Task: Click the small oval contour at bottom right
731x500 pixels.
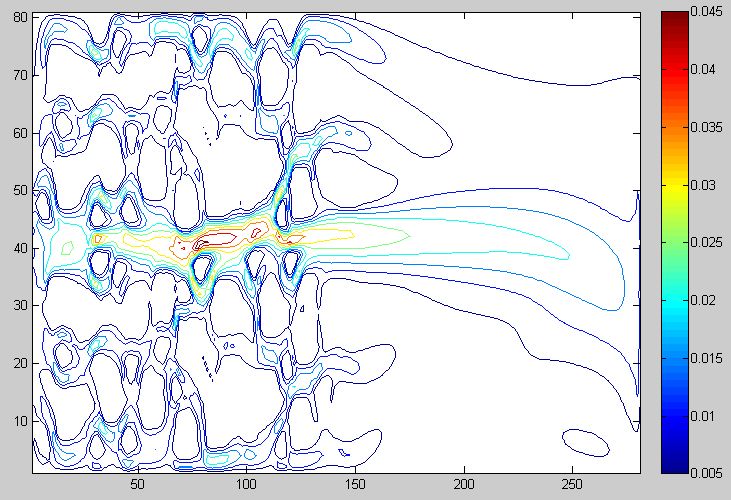Action: point(585,440)
